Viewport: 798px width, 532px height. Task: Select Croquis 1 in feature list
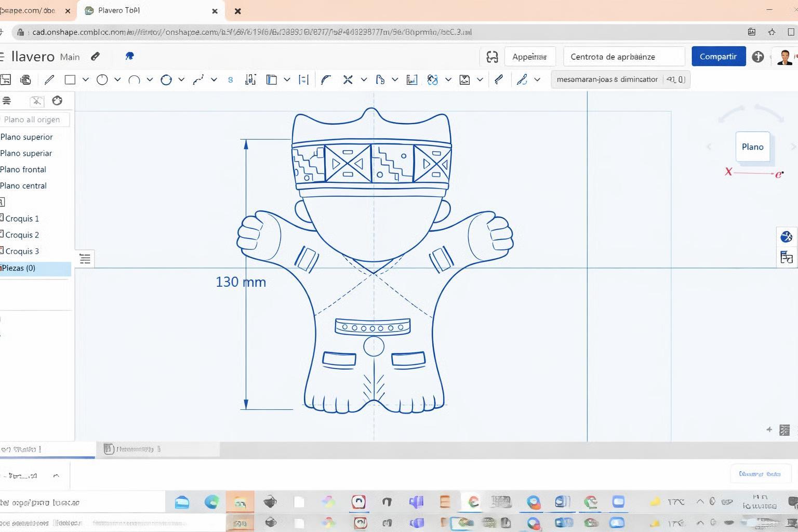(x=22, y=219)
